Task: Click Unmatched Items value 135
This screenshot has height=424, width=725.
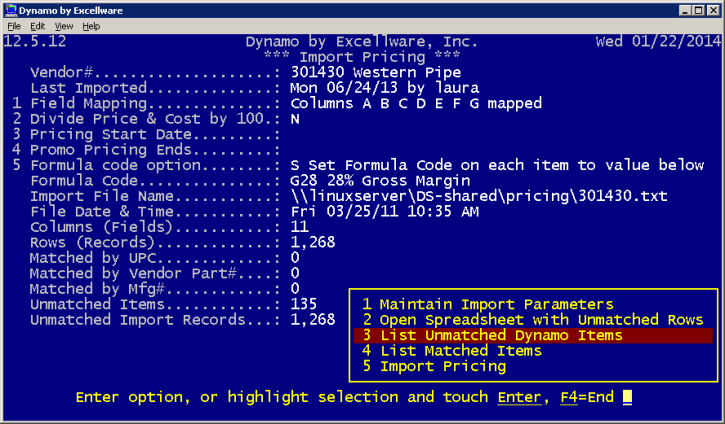Action: click(304, 304)
